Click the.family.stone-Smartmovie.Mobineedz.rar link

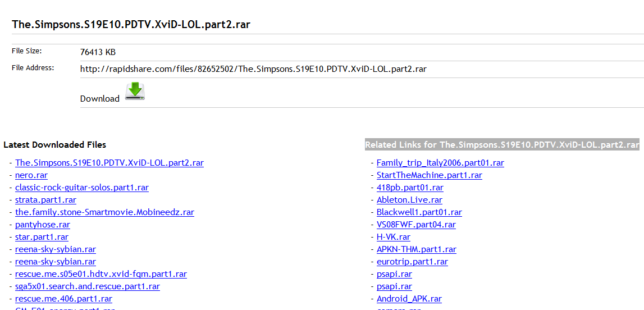point(104,212)
